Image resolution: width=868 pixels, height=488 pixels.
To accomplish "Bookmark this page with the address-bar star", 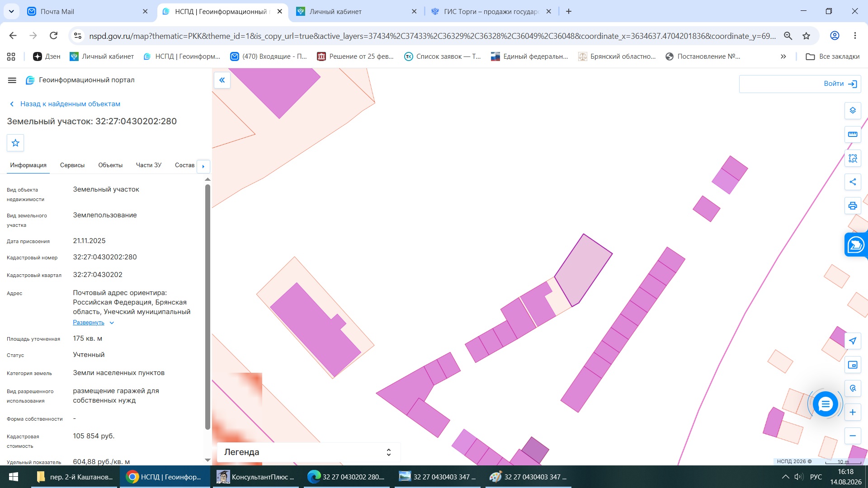I will coord(806,36).
